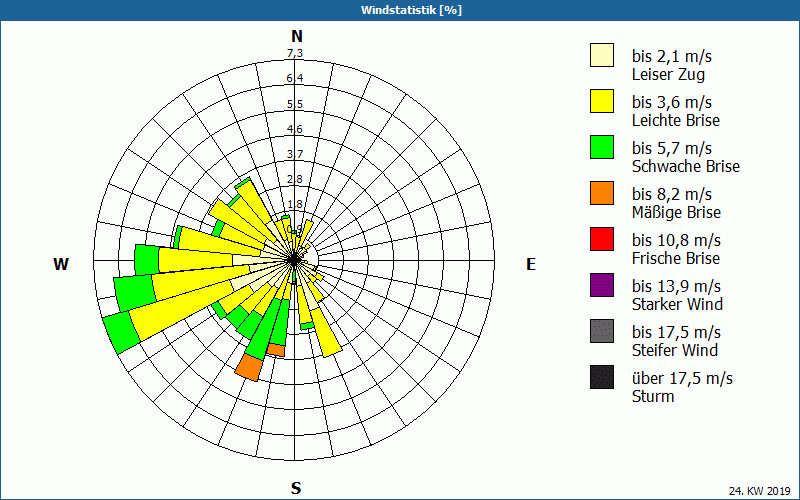This screenshot has width=800, height=500.
Task: Click the 6,4 ring scale label
Action: click(x=295, y=78)
